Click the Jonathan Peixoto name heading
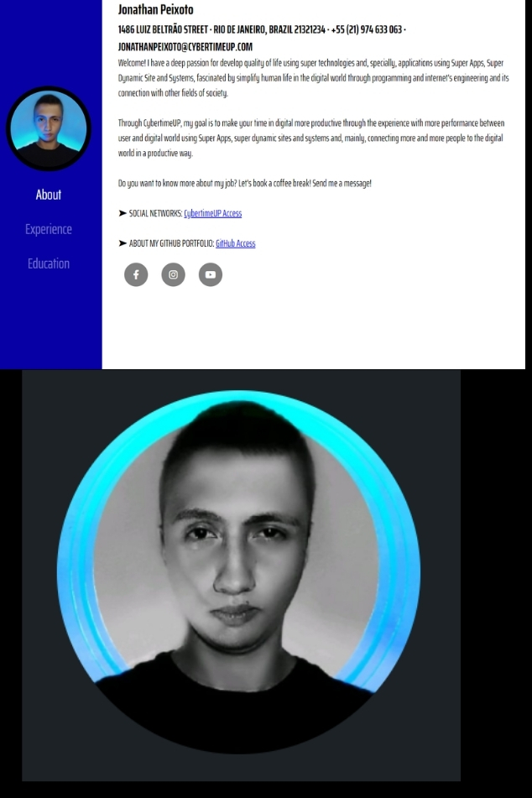 point(156,9)
